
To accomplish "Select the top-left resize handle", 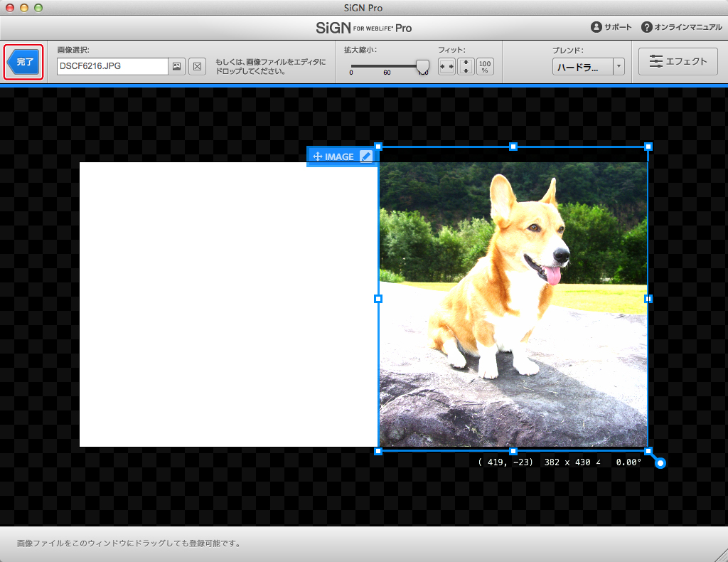I will (x=378, y=147).
